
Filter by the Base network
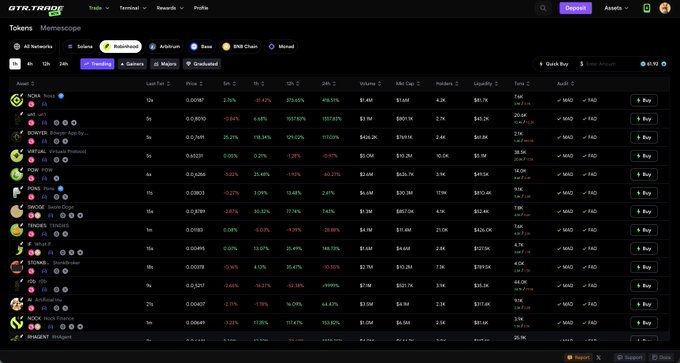pyautogui.click(x=202, y=46)
